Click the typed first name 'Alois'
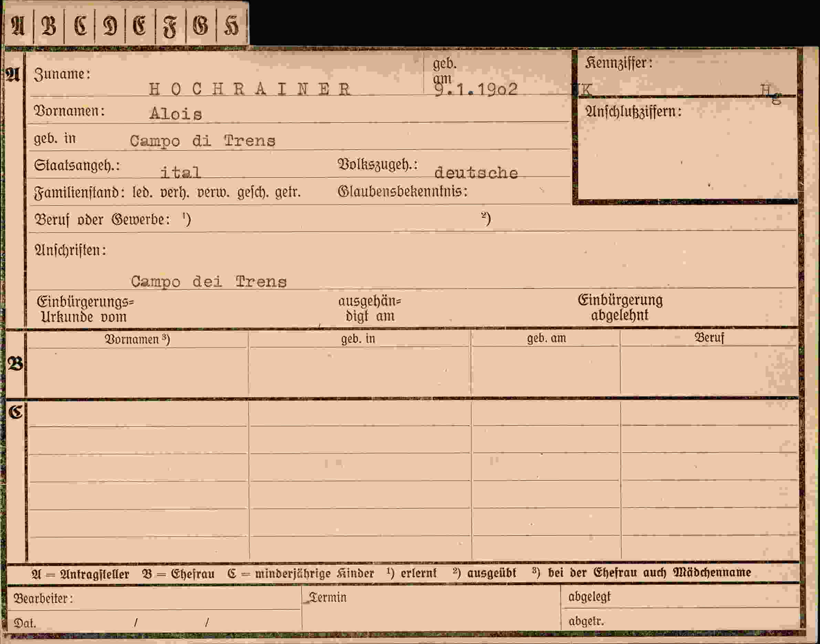Image resolution: width=820 pixels, height=644 pixels. pos(176,114)
